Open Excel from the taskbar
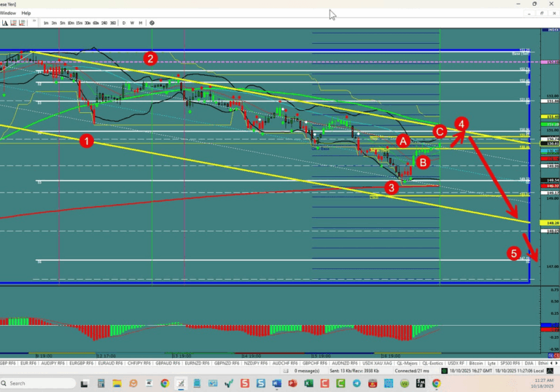Viewport: 560px width, 392px height. tap(308, 384)
